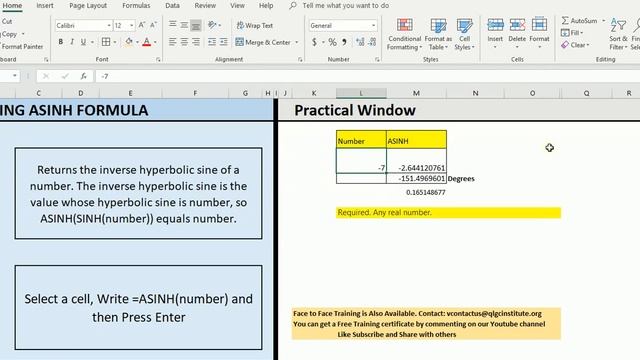640x360 pixels.
Task: Select column M header
Action: point(416,93)
